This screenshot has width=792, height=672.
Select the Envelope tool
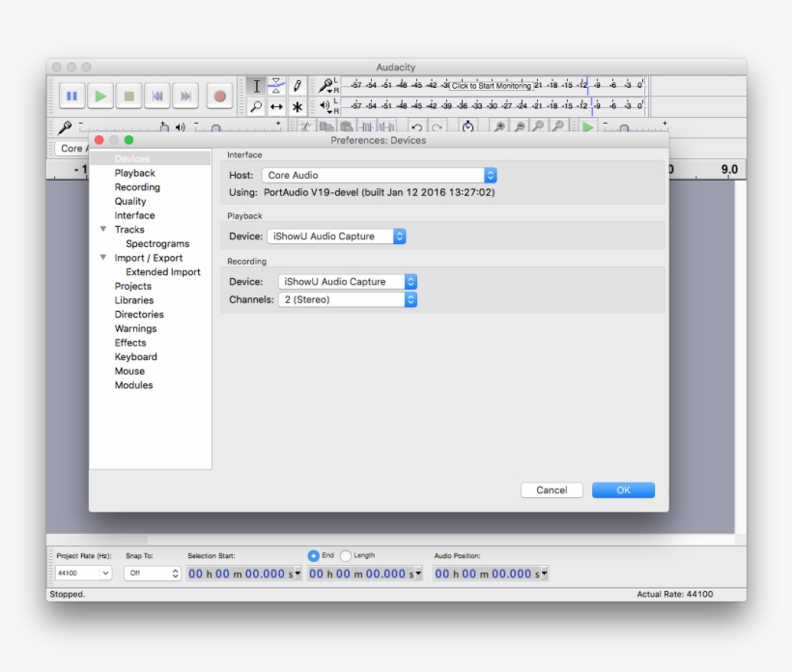pyautogui.click(x=276, y=86)
